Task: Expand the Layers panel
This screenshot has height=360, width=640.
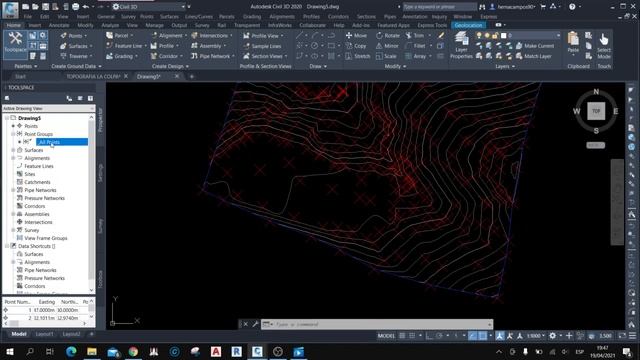Action: [x=505, y=66]
